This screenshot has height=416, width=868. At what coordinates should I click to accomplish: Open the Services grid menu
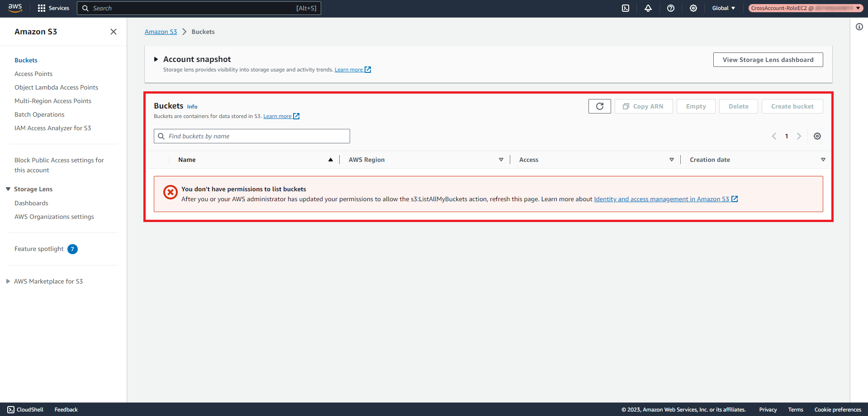[x=53, y=8]
